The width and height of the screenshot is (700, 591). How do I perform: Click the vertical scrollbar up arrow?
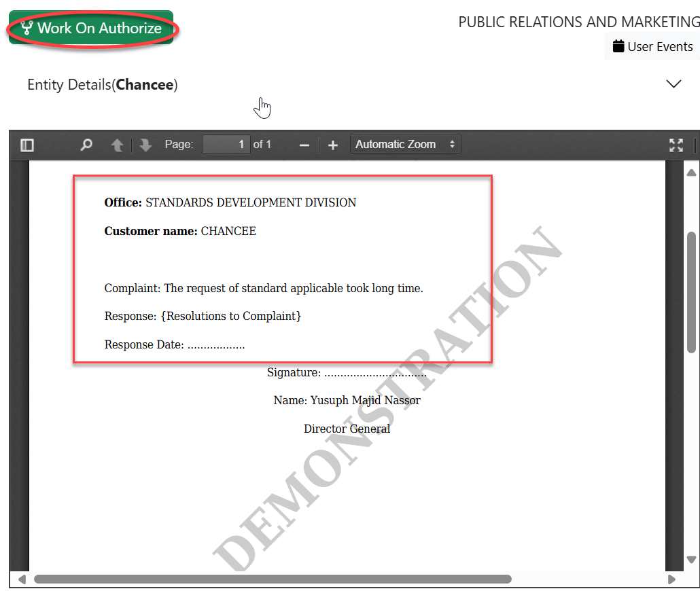(x=692, y=172)
